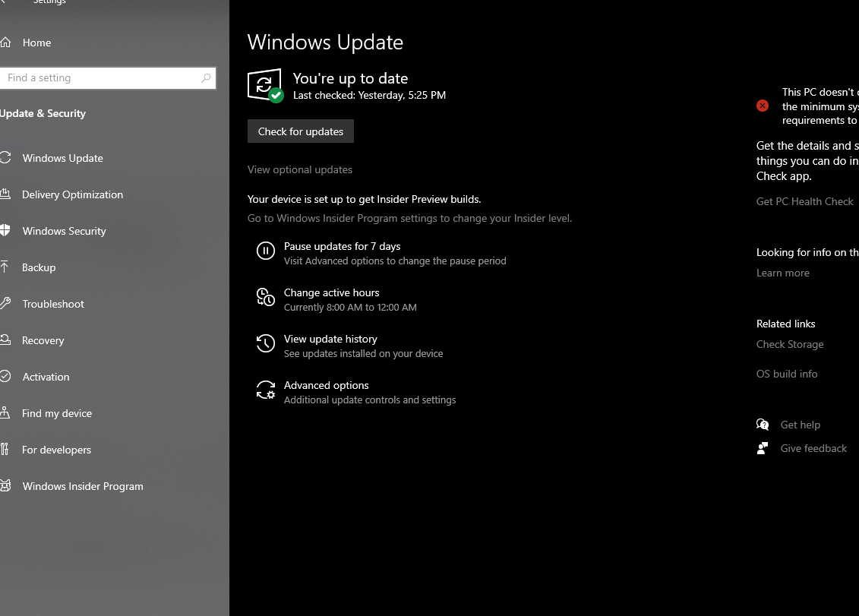
Task: Click the Get PC Health Check link
Action: point(805,201)
